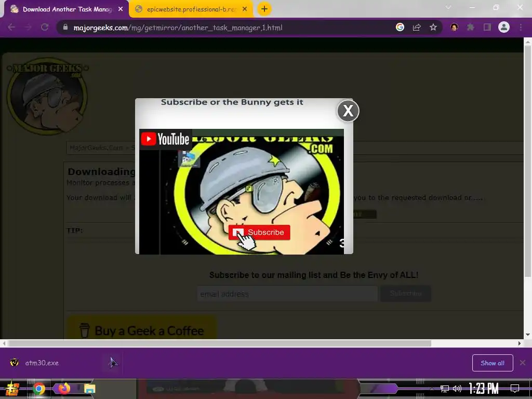The image size is (532, 399).
Task: Click the email address input field
Action: pyautogui.click(x=287, y=294)
